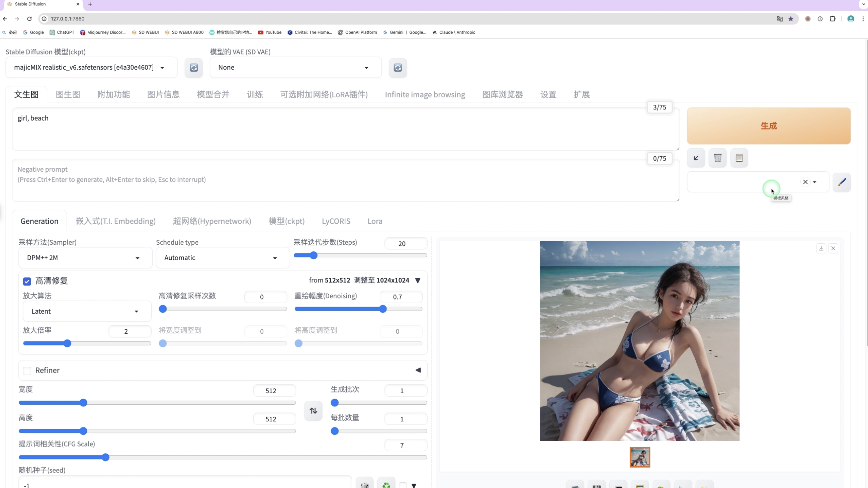Click the clipboard apply-style icon
Screen dimensions: 868x488
tap(739, 158)
